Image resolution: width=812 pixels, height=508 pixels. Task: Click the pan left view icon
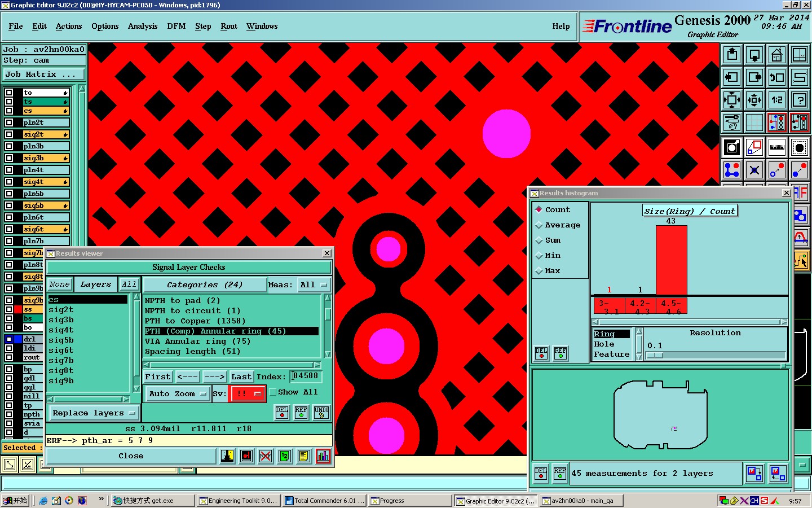click(732, 77)
